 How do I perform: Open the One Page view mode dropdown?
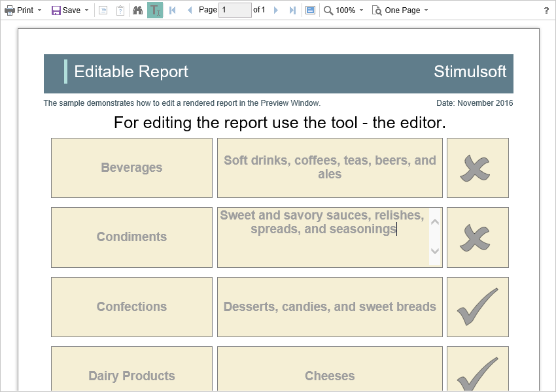pos(400,10)
